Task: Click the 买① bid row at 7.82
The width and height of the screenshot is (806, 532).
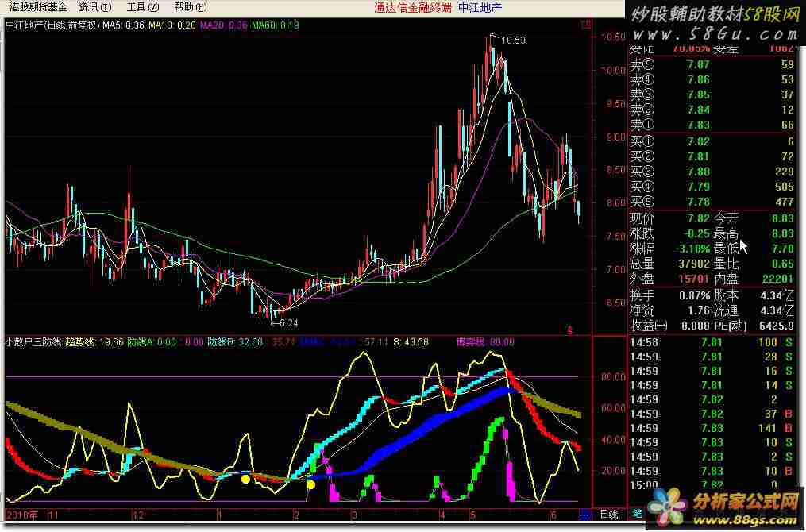Action: 712,141
